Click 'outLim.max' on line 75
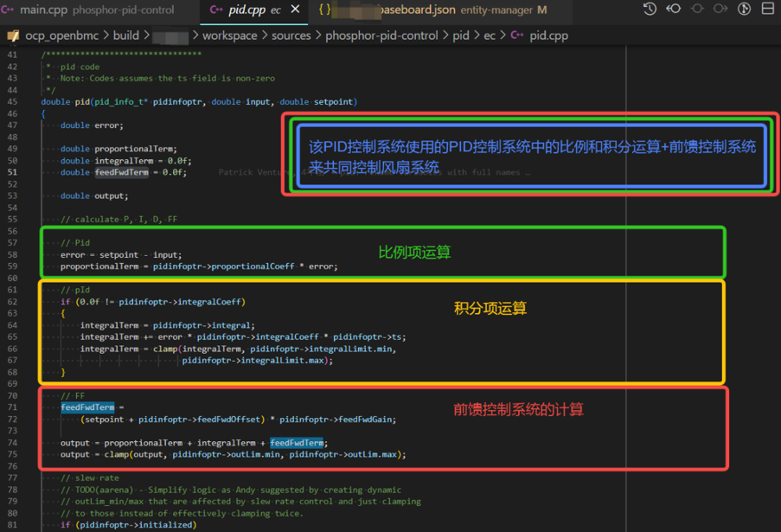The width and height of the screenshot is (781, 532). 372,455
